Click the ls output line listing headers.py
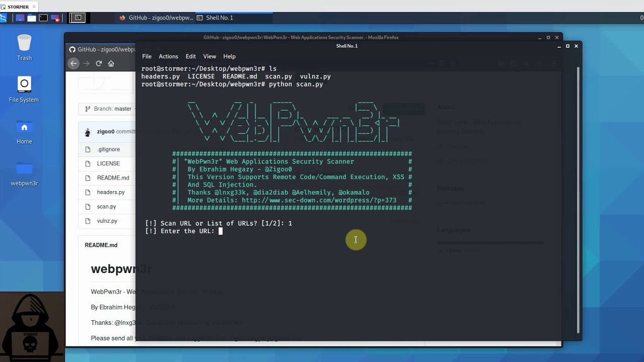 236,76
